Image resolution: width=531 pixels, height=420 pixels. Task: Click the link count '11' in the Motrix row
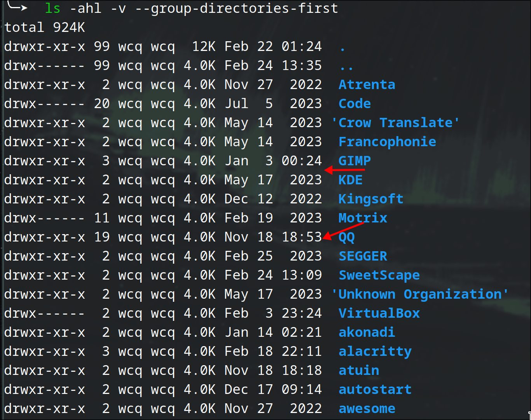102,218
